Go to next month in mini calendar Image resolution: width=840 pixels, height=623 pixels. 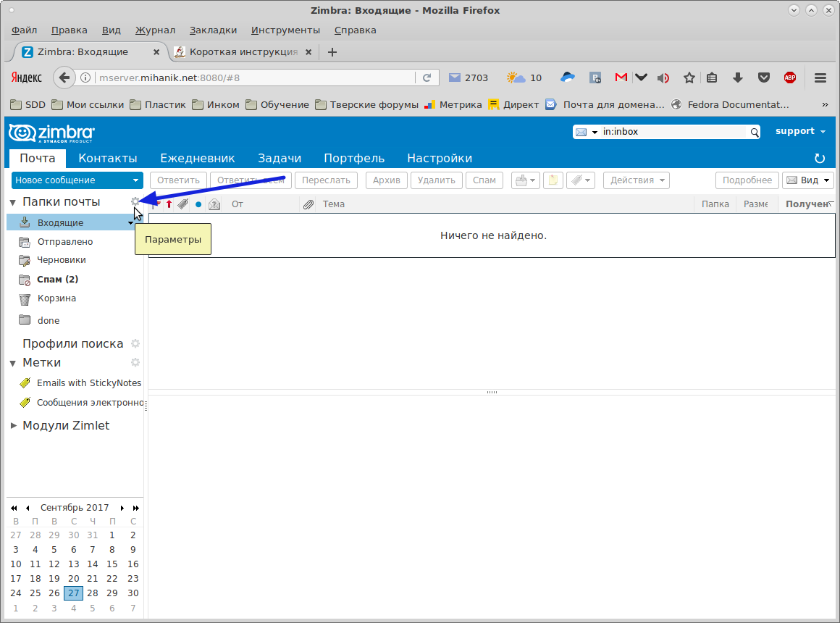[x=122, y=508]
